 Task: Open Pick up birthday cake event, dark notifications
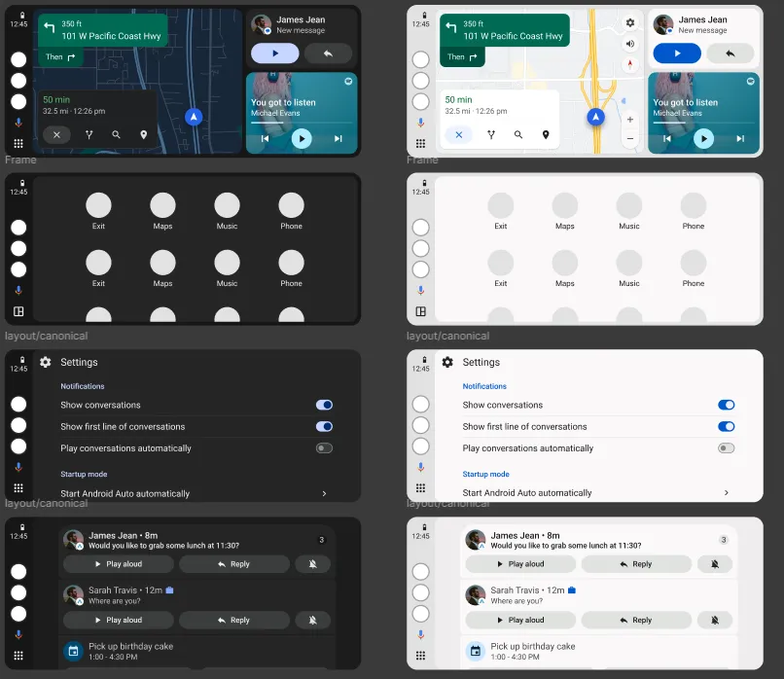point(197,652)
